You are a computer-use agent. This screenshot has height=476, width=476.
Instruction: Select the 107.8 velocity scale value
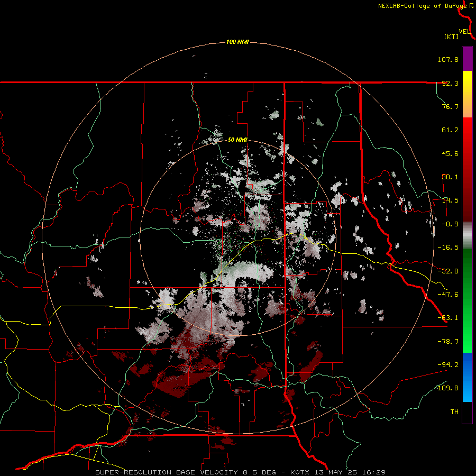[448, 59]
